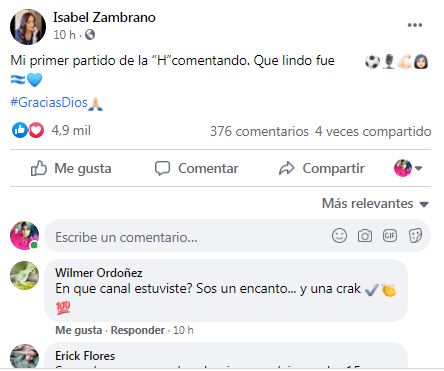444x371 pixels.
Task: Attach a photo using the camera icon
Action: [x=365, y=236]
